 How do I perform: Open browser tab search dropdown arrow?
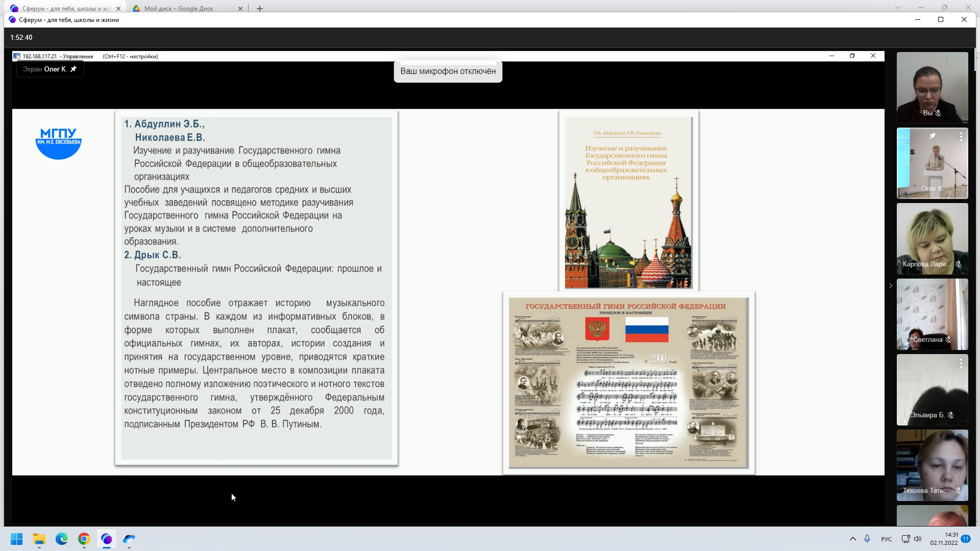898,7
